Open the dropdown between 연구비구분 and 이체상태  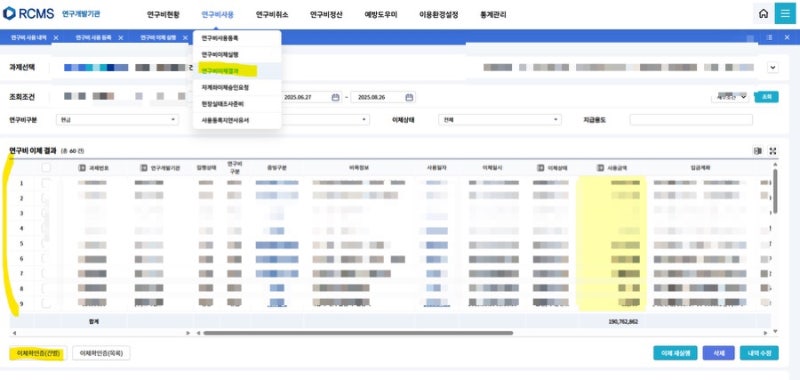point(325,120)
